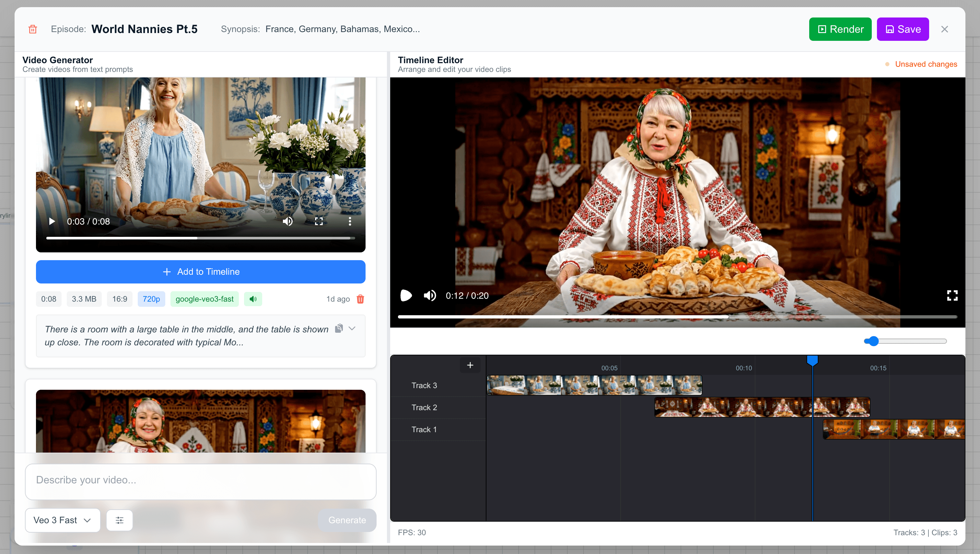Viewport: 980px width, 554px height.
Task: Click the timeline zoom slider
Action: (x=905, y=341)
